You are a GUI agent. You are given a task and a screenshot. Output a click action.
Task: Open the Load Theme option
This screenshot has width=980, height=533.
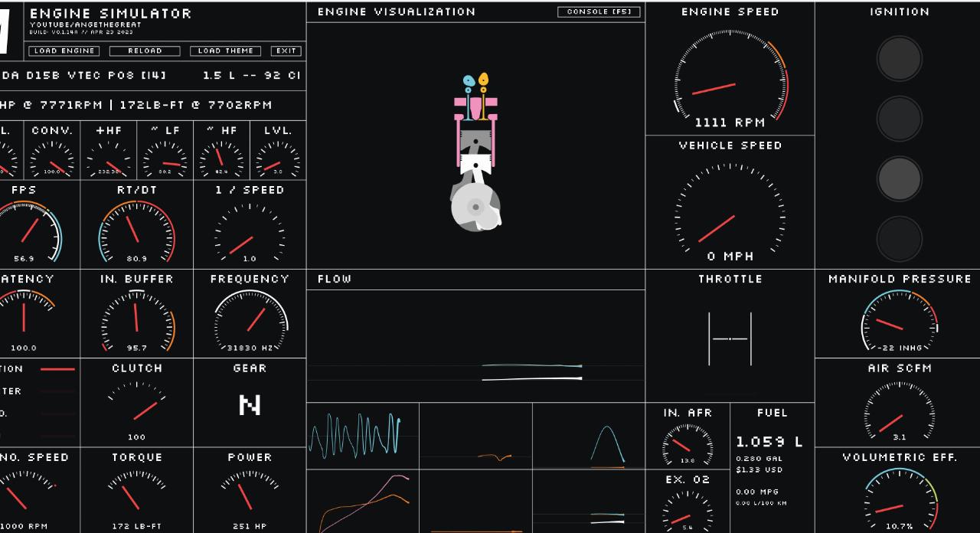tap(225, 51)
